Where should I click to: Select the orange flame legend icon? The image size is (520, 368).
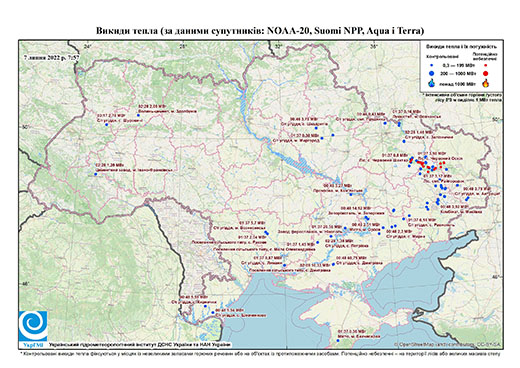click(x=486, y=83)
